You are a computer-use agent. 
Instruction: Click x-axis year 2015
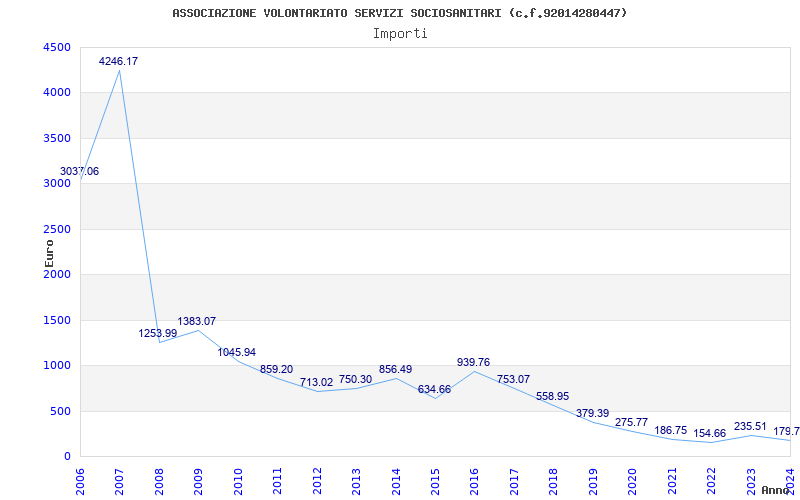435,482
